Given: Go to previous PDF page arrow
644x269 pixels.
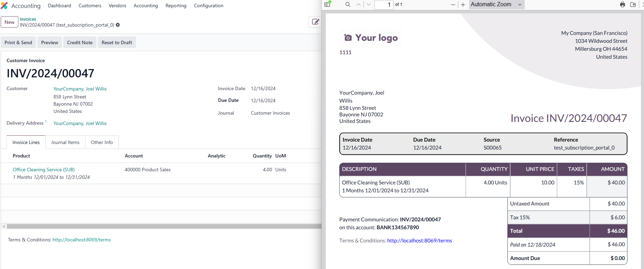Looking at the screenshot, I should [x=359, y=4].
